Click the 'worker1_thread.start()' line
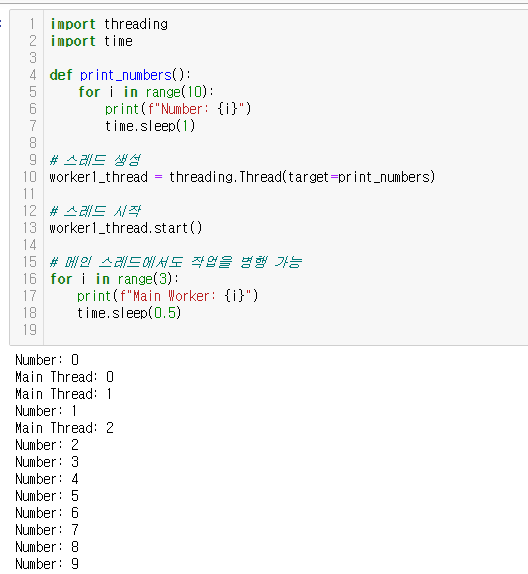 tap(126, 228)
